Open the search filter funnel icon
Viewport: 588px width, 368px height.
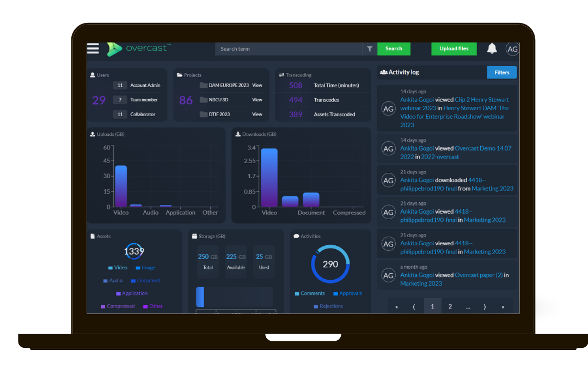pos(370,49)
